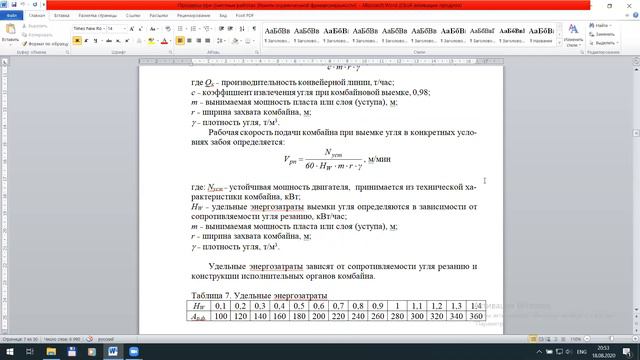The height and width of the screenshot is (360, 640).
Task: Open Windows Start menu
Action: (9, 351)
